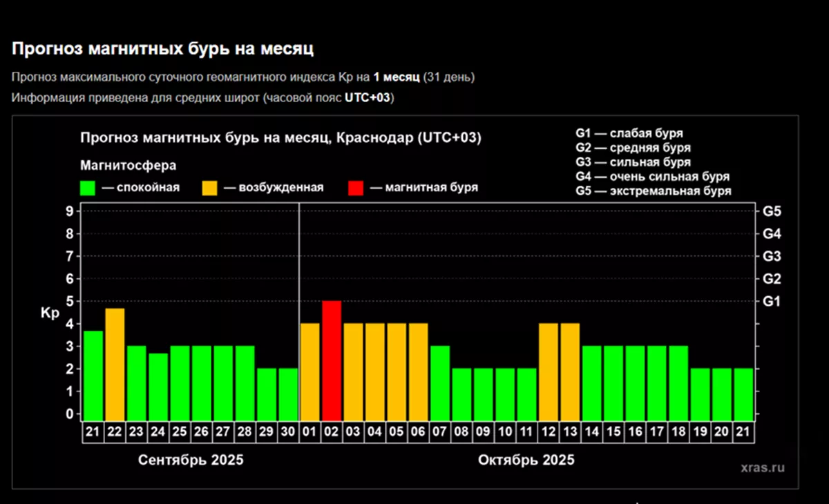Click the 'Прогноз магнитных бурь на месяц' page heading
Image resolution: width=829 pixels, height=504 pixels.
coord(163,49)
